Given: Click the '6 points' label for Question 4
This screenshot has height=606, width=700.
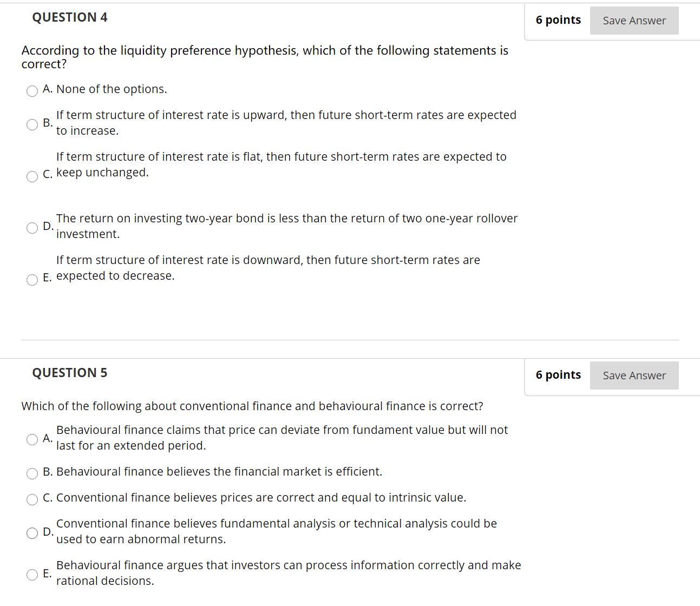Looking at the screenshot, I should tap(558, 19).
